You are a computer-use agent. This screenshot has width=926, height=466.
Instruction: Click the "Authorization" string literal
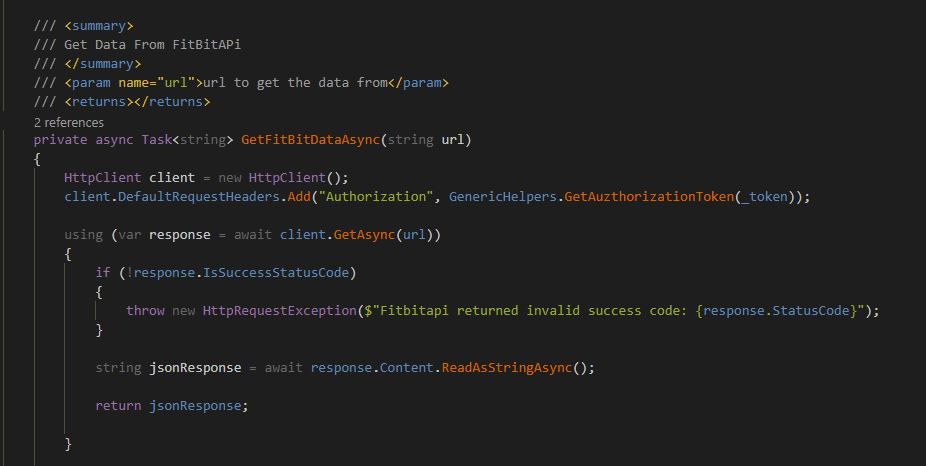[x=376, y=197]
